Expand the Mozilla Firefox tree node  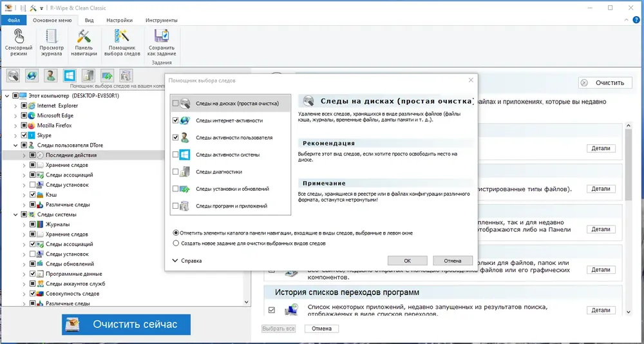(15, 126)
